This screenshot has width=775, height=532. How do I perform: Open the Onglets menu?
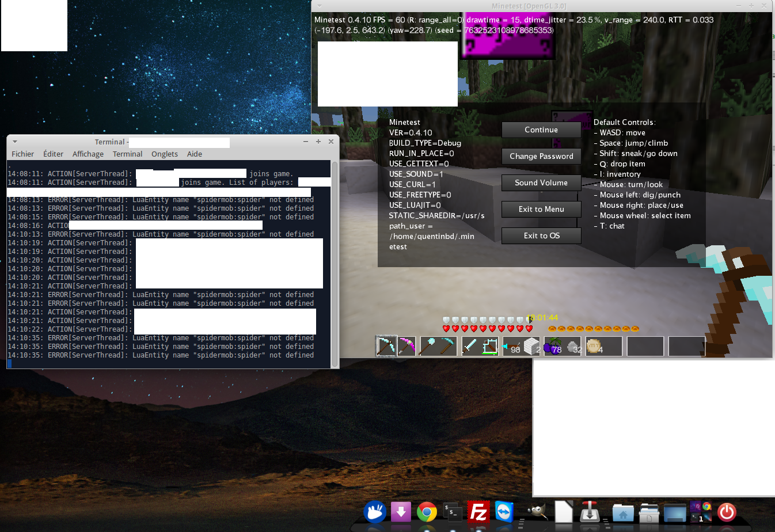tap(164, 154)
